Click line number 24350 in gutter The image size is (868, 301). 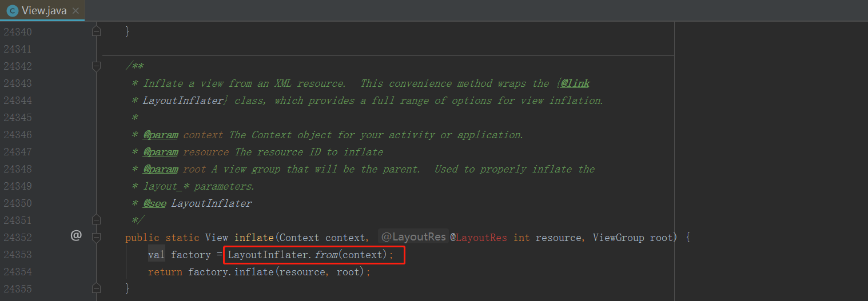[18, 203]
